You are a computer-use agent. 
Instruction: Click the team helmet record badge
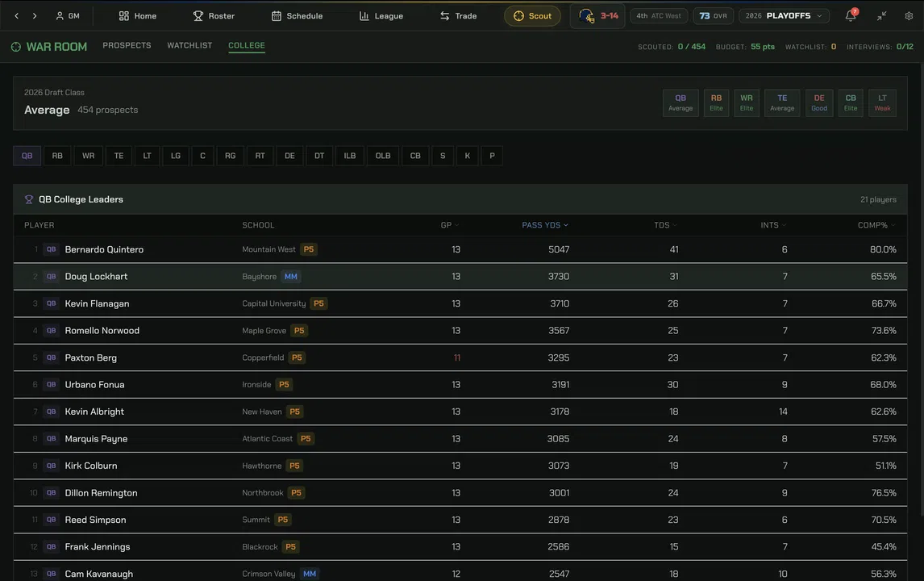(x=597, y=16)
